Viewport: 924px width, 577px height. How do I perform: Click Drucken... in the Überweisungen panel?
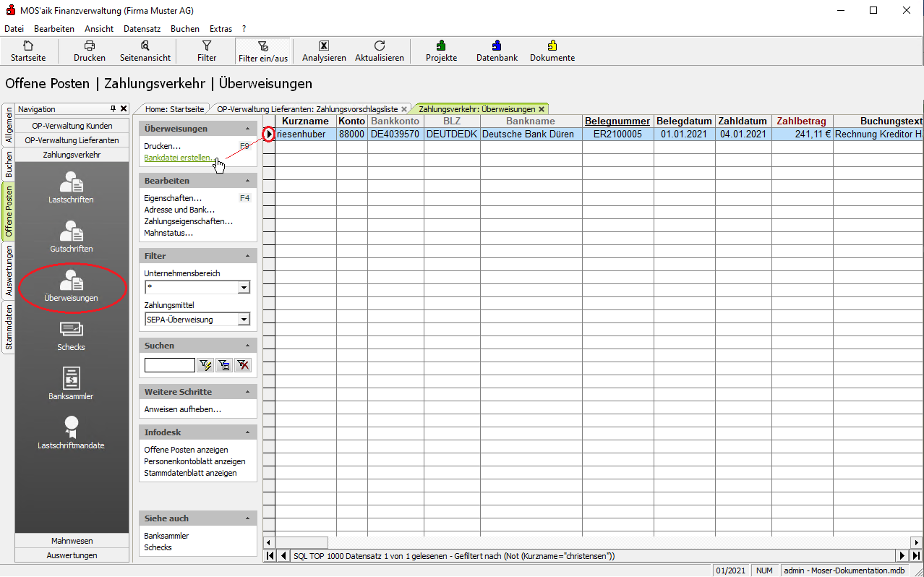[162, 146]
